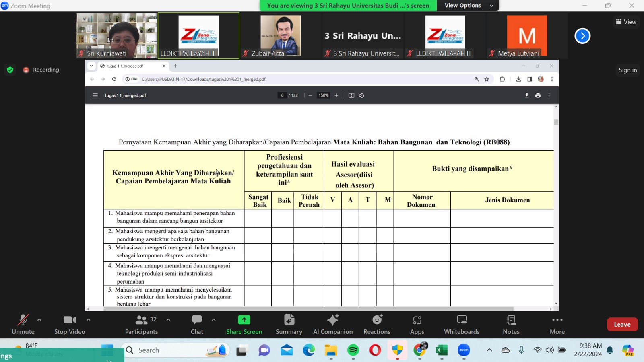Open Zoom Notes
Image resolution: width=644 pixels, height=362 pixels.
click(x=511, y=324)
